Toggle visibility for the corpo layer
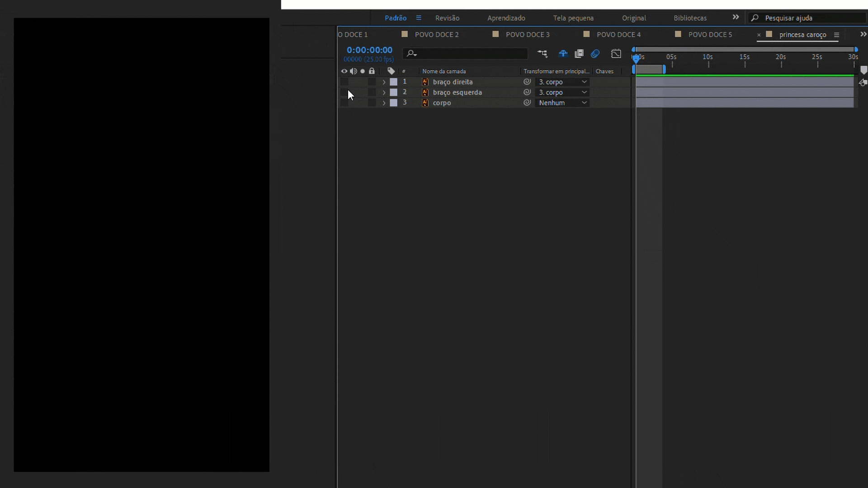This screenshot has height=488, width=868. pyautogui.click(x=344, y=103)
